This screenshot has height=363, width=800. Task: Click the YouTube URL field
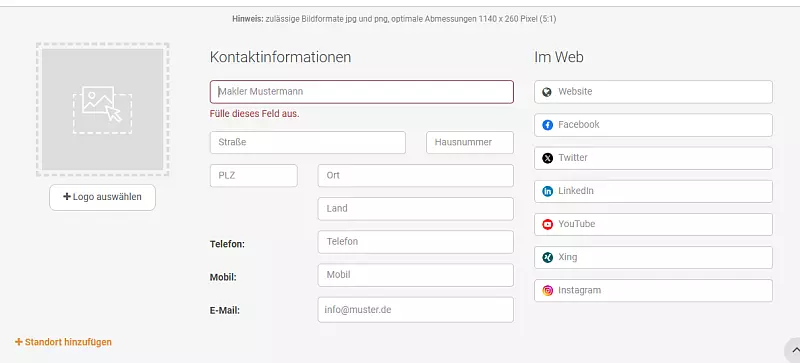coord(654,225)
